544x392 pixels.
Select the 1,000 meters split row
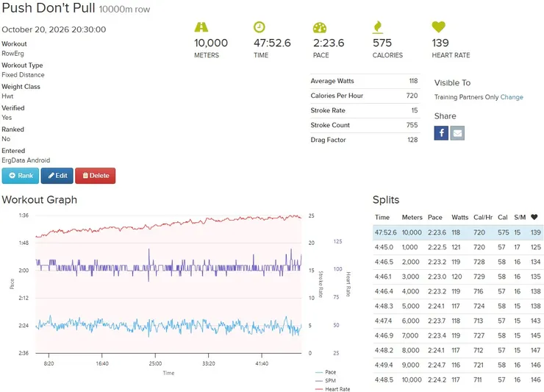[458, 247]
